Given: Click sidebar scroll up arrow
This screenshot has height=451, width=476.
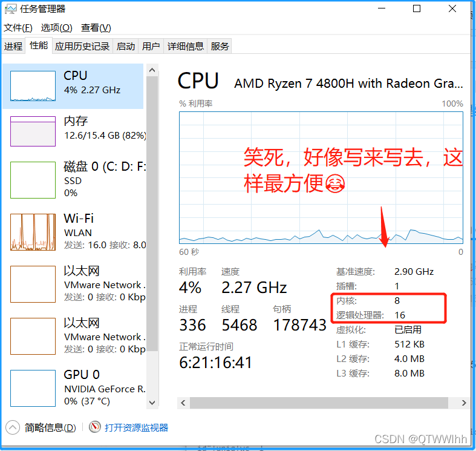Looking at the screenshot, I should pos(152,70).
